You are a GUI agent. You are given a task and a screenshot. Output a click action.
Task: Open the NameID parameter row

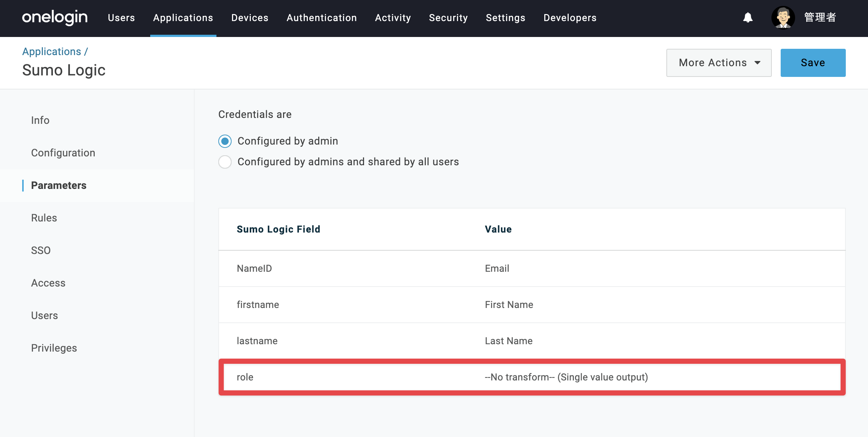pyautogui.click(x=532, y=268)
